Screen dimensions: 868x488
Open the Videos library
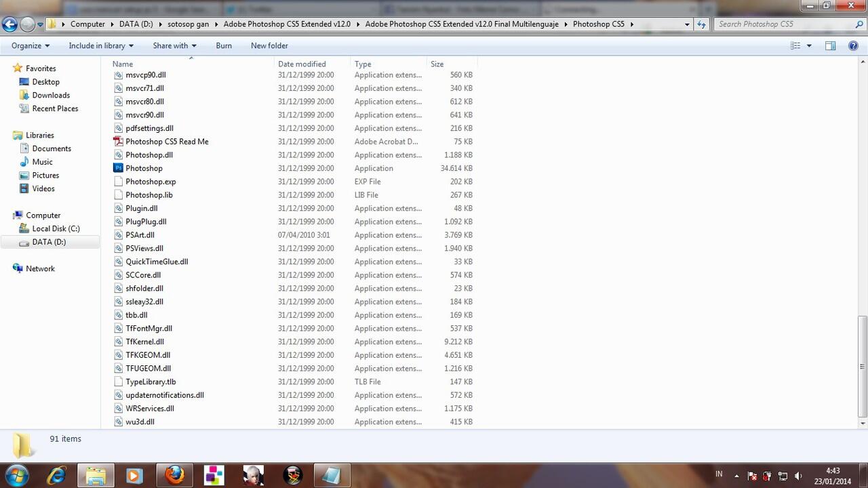coord(43,188)
